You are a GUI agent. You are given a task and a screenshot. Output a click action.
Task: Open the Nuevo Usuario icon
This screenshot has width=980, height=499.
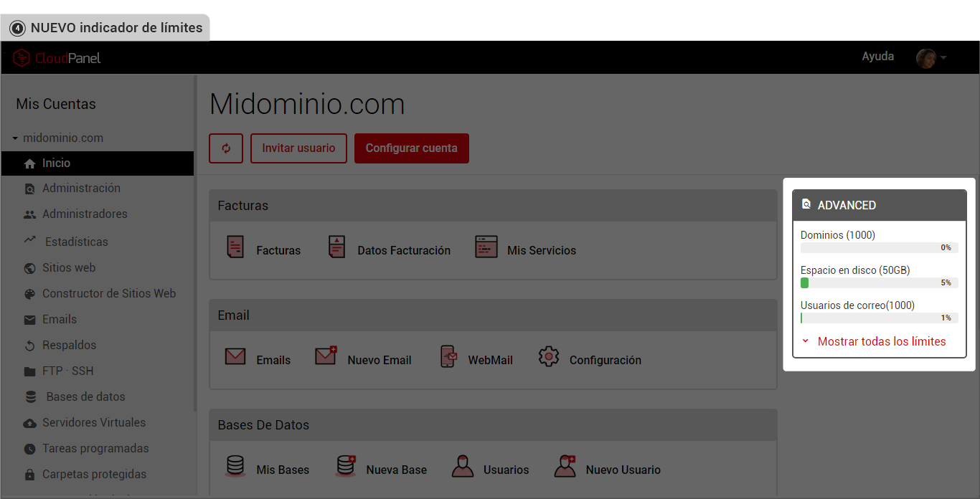(565, 466)
